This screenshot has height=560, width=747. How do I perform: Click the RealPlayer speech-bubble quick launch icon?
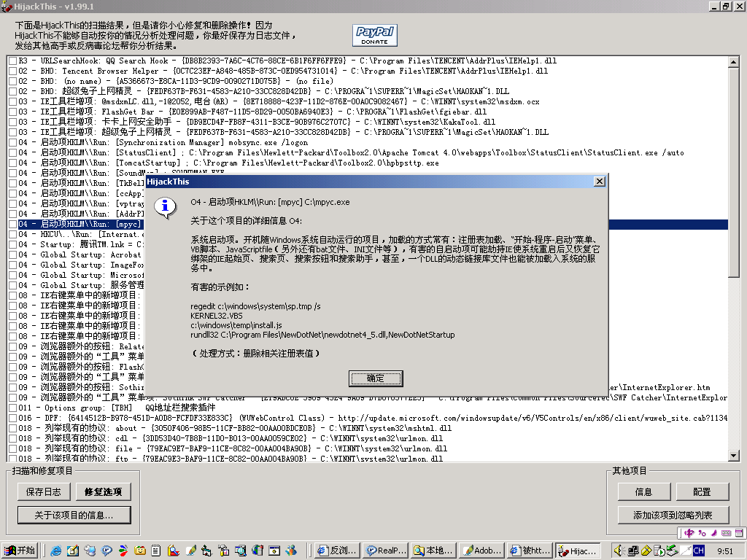(107, 551)
